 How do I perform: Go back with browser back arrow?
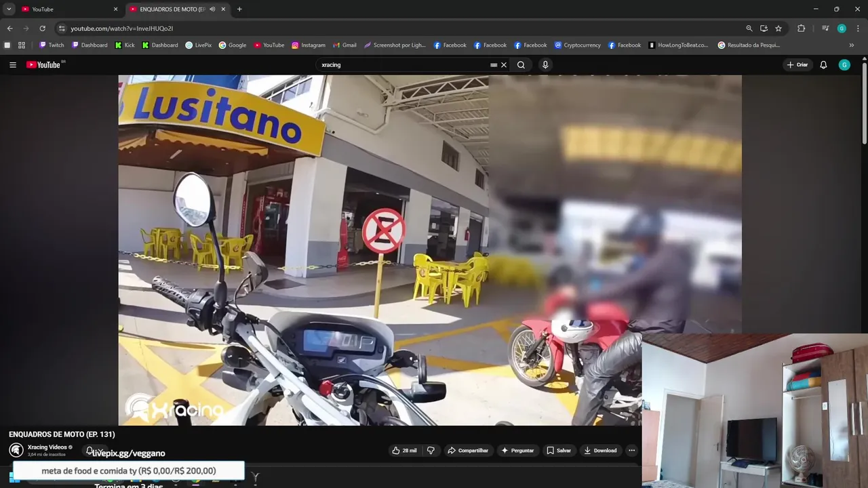[9, 28]
